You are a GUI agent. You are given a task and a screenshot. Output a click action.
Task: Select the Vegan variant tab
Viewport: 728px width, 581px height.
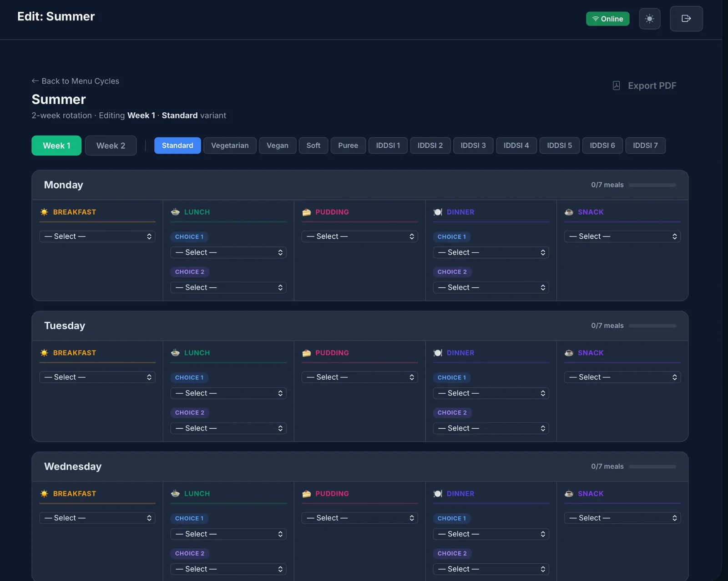click(x=278, y=145)
